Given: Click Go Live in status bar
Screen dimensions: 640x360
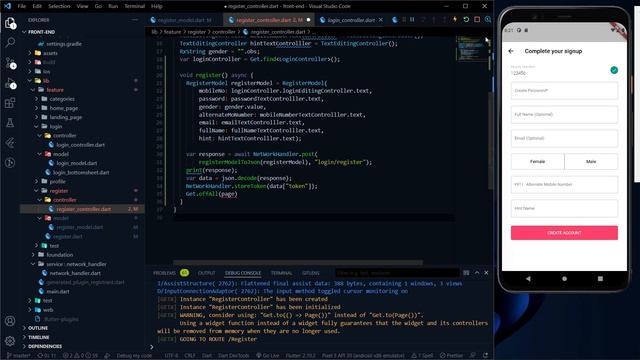Looking at the screenshot, I should tap(267, 356).
